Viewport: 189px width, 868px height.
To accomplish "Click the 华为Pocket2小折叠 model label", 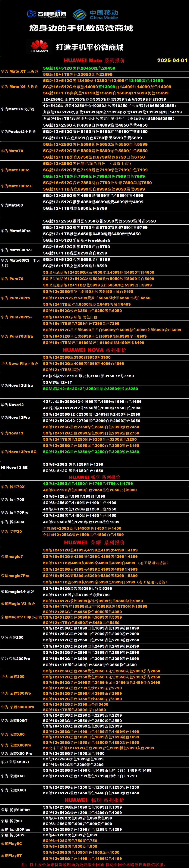I will coord(19,132).
